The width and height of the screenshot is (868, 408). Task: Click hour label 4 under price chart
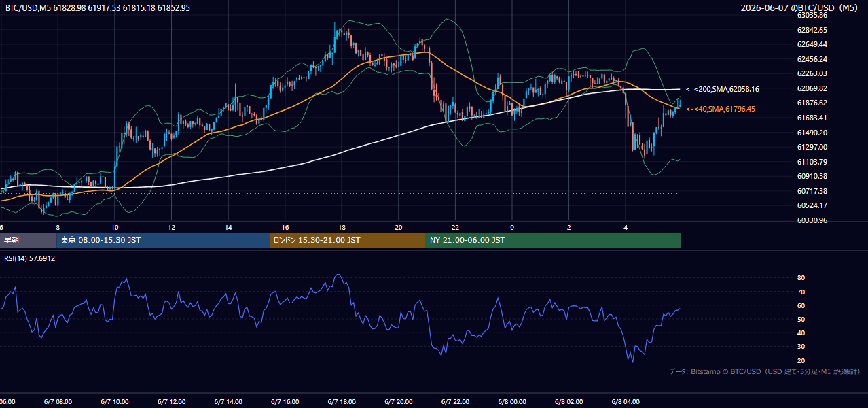coord(626,228)
